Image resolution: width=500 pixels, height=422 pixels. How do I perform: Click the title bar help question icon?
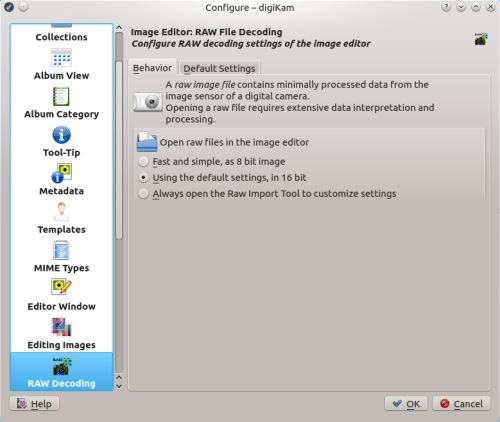[x=446, y=7]
